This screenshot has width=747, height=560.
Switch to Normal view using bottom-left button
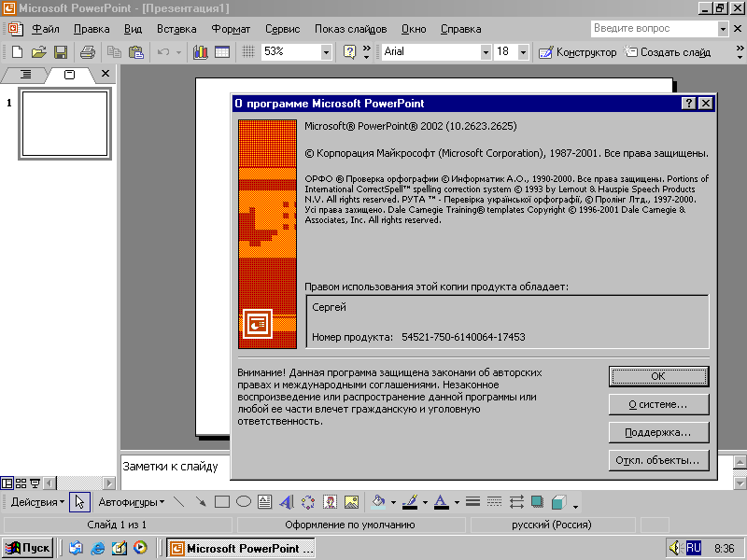pos(7,483)
